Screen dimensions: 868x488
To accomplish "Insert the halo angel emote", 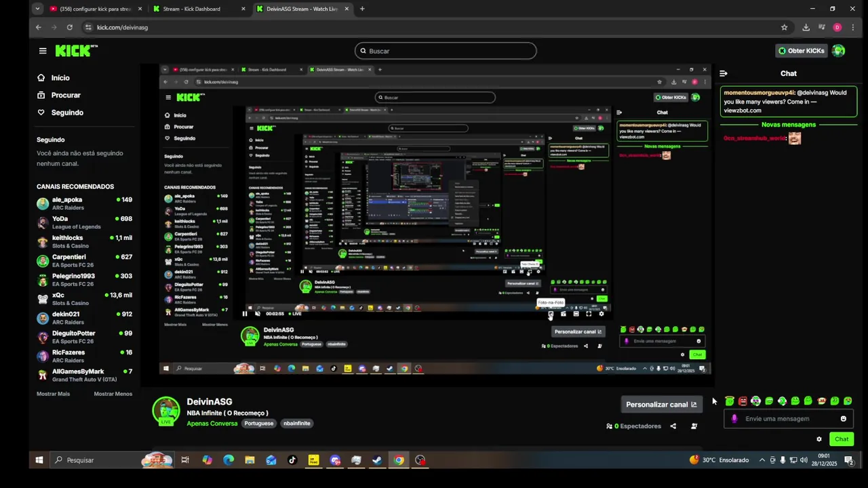I will point(730,401).
